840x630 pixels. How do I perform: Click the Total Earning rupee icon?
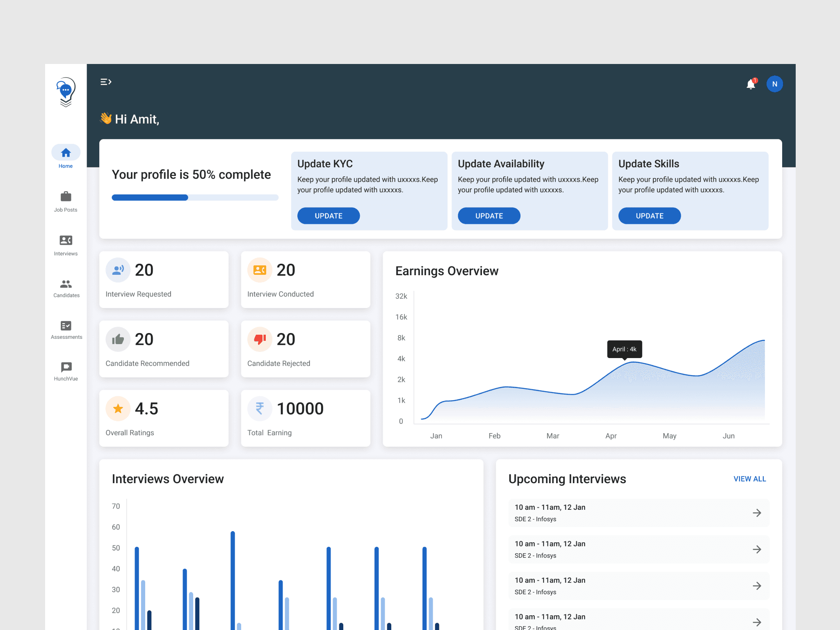click(x=260, y=409)
